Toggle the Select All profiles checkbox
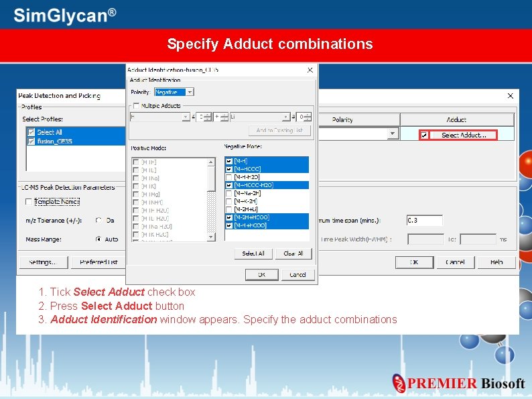532x399 pixels. (31, 132)
